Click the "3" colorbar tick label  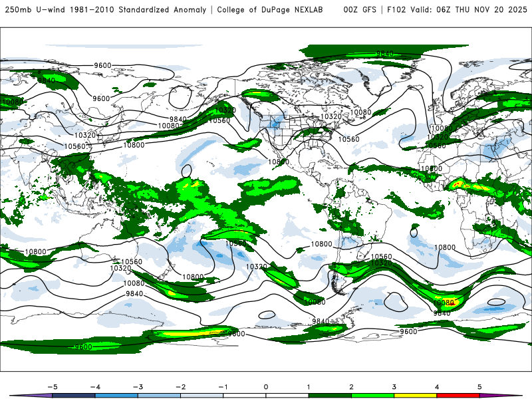[394, 387]
